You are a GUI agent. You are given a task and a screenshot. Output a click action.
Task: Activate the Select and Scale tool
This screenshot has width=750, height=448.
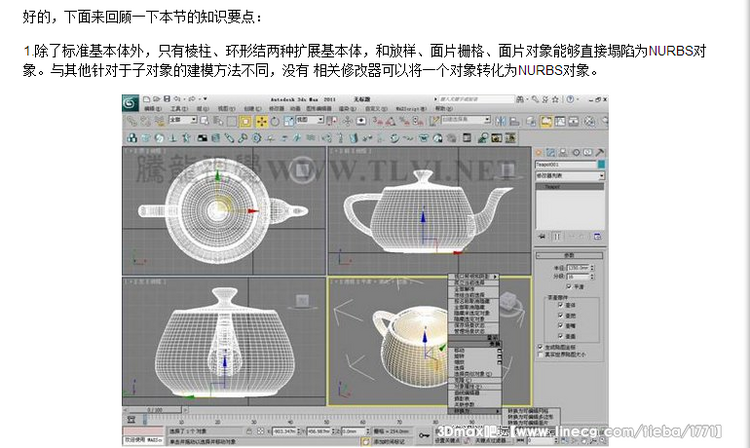tap(289, 121)
